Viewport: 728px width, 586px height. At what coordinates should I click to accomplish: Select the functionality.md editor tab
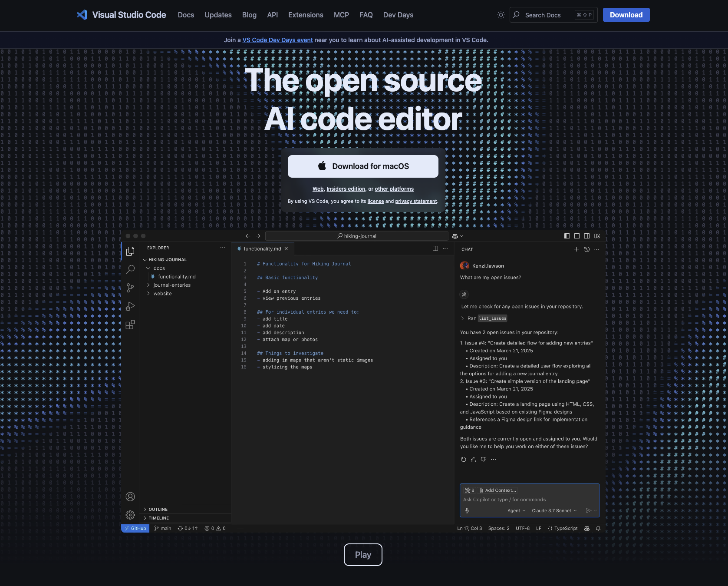pos(262,248)
